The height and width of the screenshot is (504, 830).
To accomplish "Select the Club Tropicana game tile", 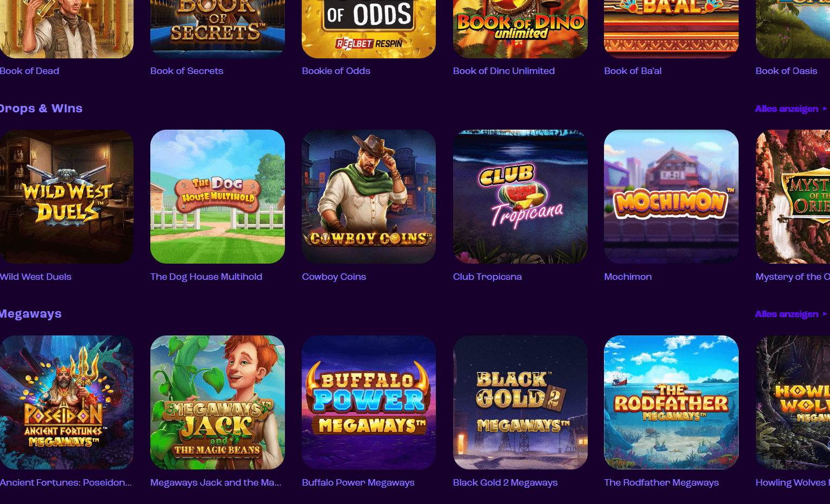I will 520,197.
